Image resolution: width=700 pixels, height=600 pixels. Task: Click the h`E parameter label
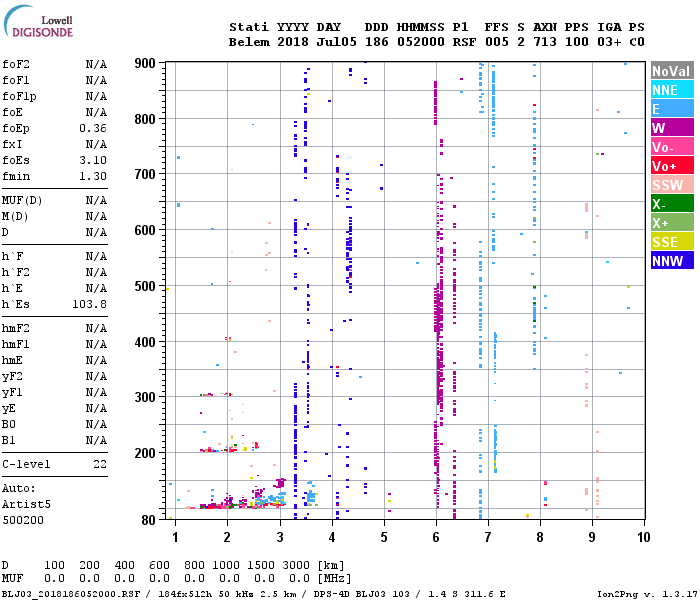(12, 288)
